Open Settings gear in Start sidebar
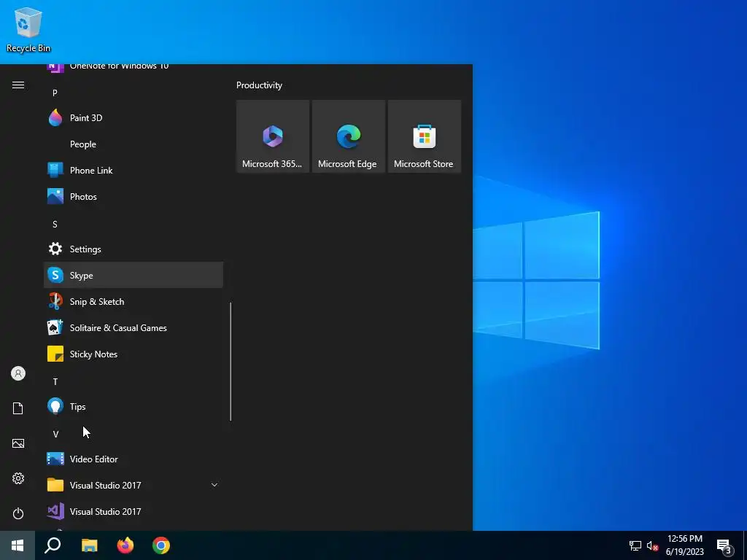Viewport: 747px width, 560px height. [18, 478]
